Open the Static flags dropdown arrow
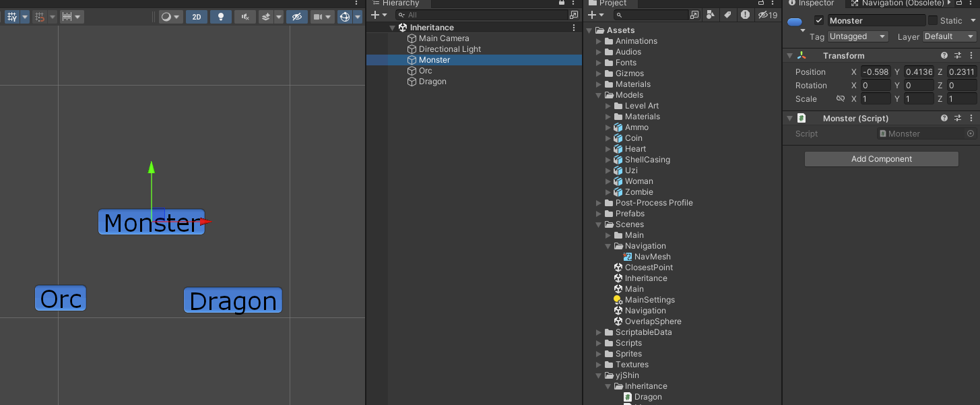The image size is (980, 405). point(972,20)
